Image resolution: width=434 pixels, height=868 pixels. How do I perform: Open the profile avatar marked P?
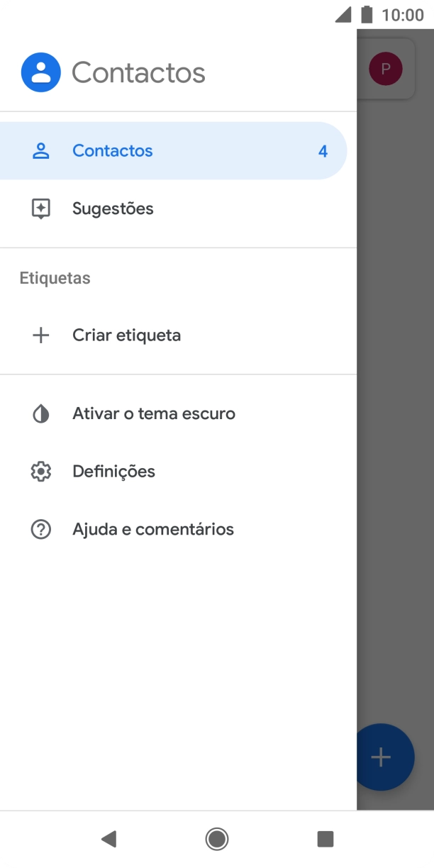click(386, 69)
